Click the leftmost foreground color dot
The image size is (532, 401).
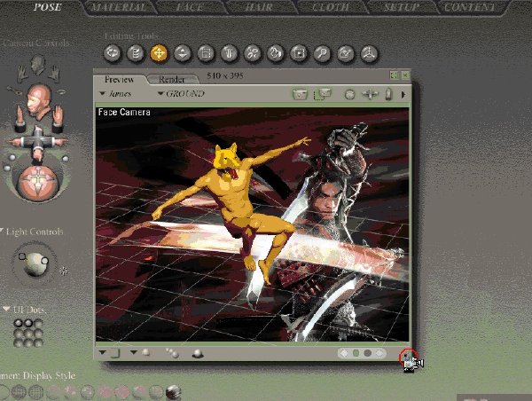coord(344,353)
